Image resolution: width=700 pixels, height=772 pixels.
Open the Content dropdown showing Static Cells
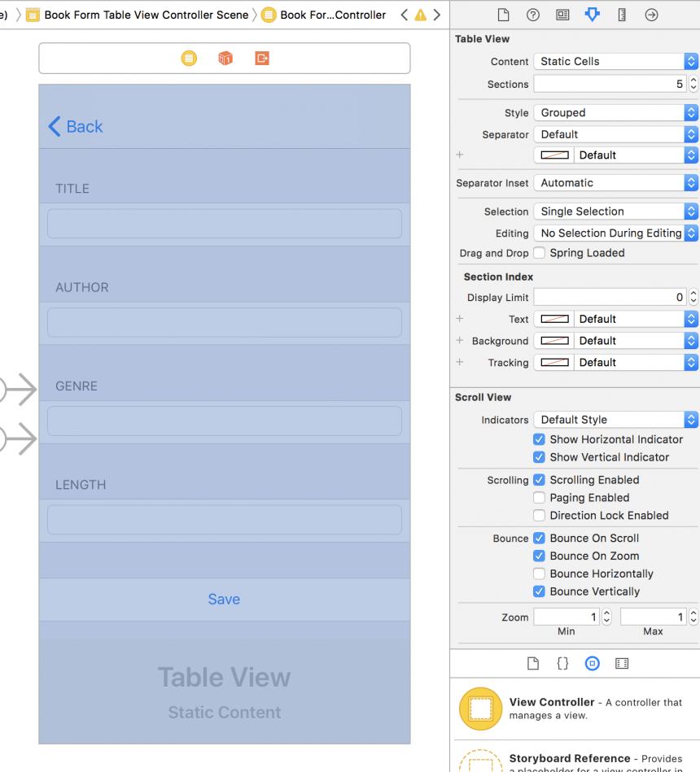coord(615,62)
